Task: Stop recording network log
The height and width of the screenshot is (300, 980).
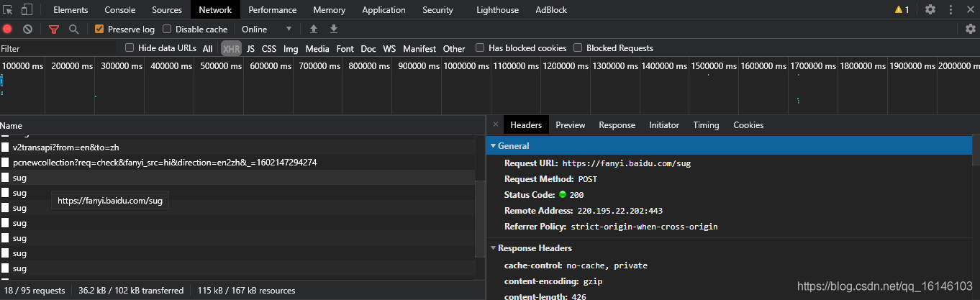Action: click(x=8, y=29)
